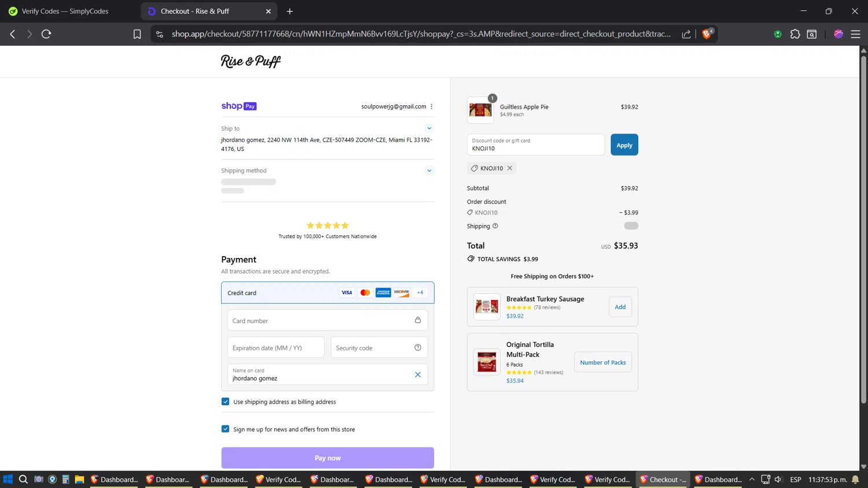Clear the Name on card field
868x488 pixels.
pos(418,375)
